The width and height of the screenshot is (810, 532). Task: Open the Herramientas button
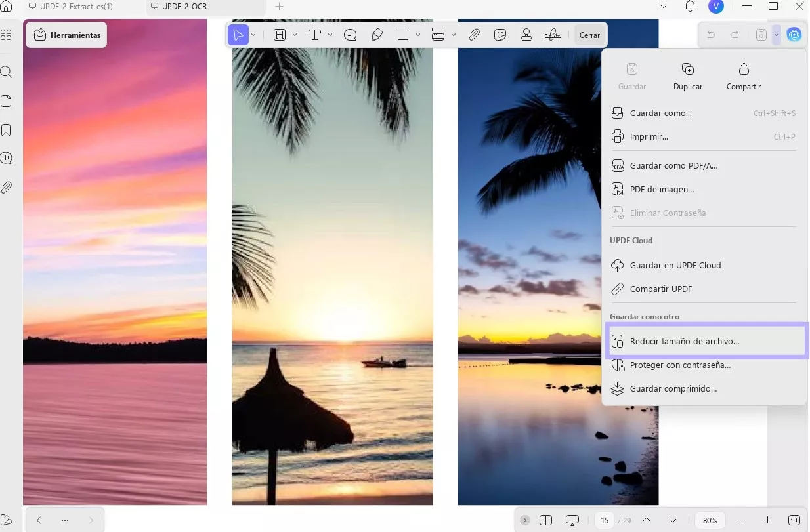[x=67, y=35]
